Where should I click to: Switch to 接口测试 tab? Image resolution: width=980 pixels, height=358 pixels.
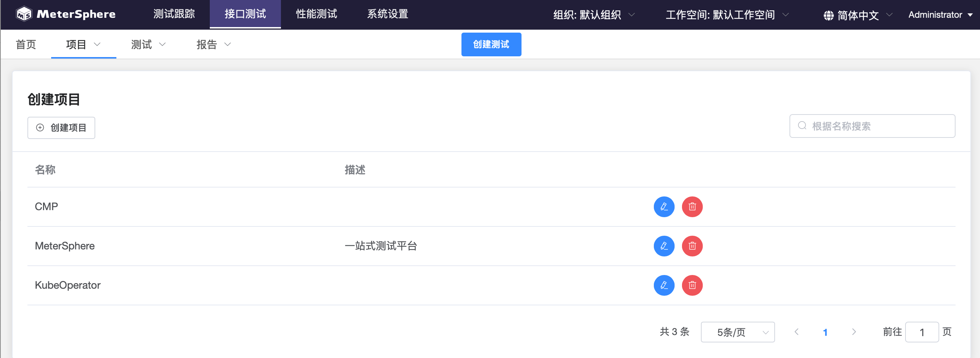(x=245, y=14)
